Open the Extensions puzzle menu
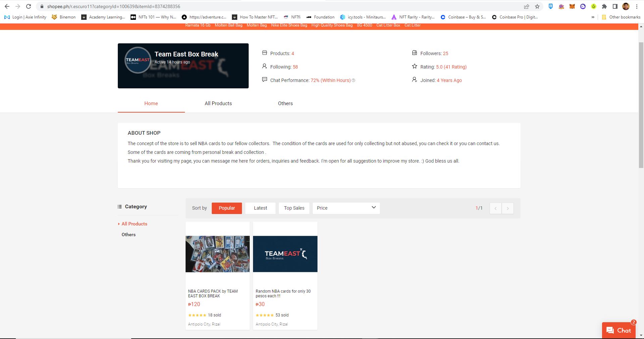Screen dimensions: 644x339 point(604,6)
